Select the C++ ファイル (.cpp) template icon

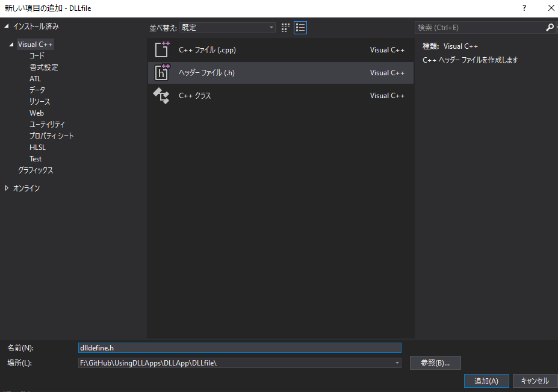click(162, 49)
